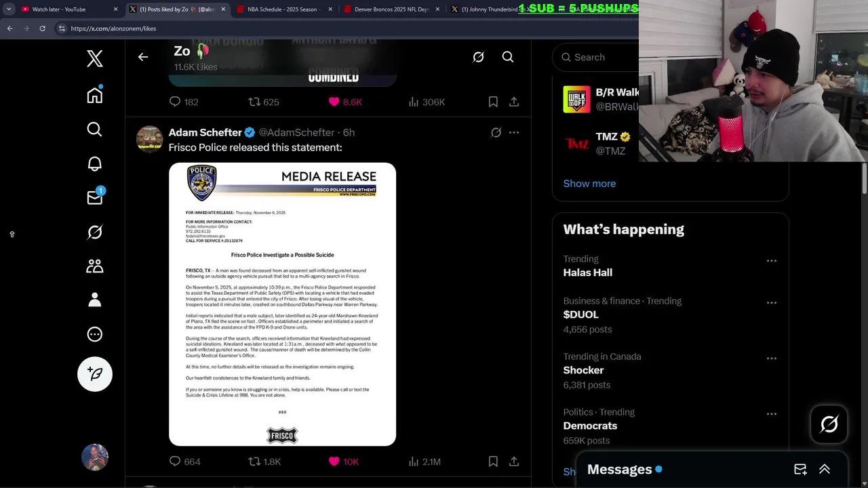Click Grok explain icon on Schefter post
Screen dimensions: 868x488
(x=496, y=133)
